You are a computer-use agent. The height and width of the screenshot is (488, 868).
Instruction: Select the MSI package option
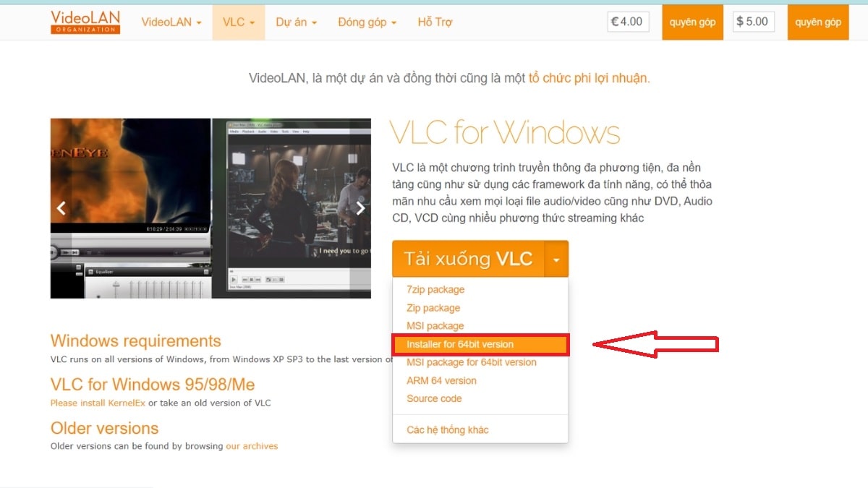coord(435,325)
